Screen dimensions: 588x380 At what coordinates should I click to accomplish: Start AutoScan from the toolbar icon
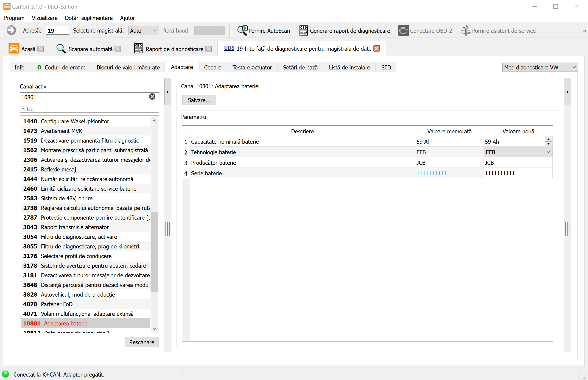[x=242, y=31]
